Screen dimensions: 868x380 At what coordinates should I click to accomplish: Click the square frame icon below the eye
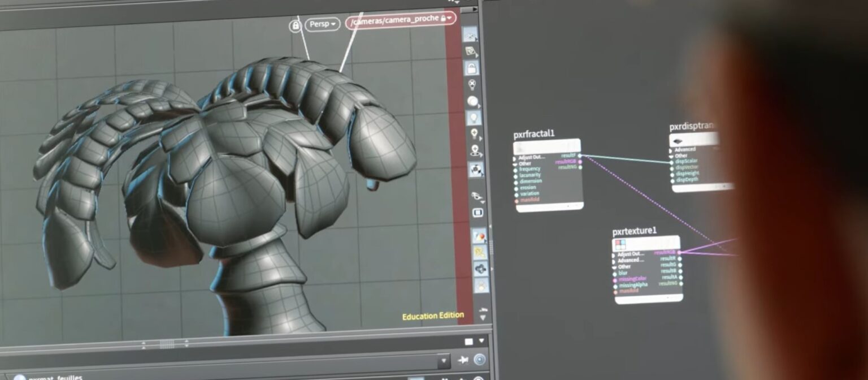tap(478, 213)
